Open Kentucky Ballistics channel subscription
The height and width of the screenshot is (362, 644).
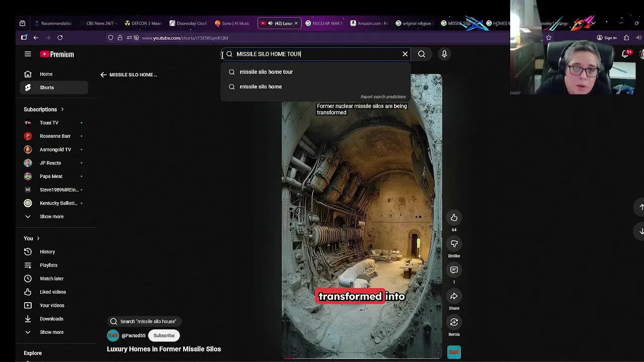coord(54,203)
